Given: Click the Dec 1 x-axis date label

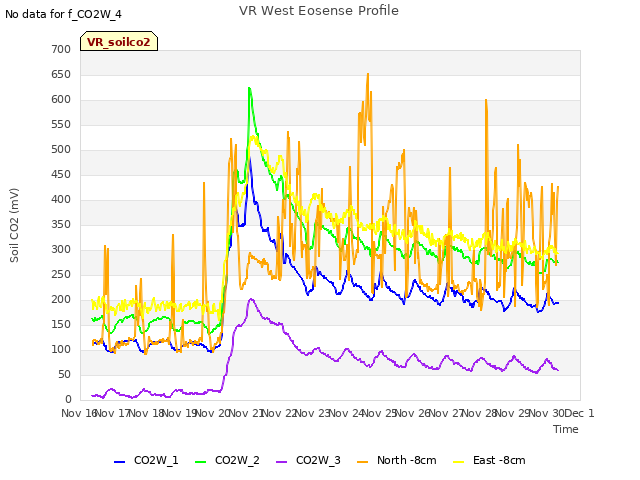Looking at the screenshot, I should (580, 413).
